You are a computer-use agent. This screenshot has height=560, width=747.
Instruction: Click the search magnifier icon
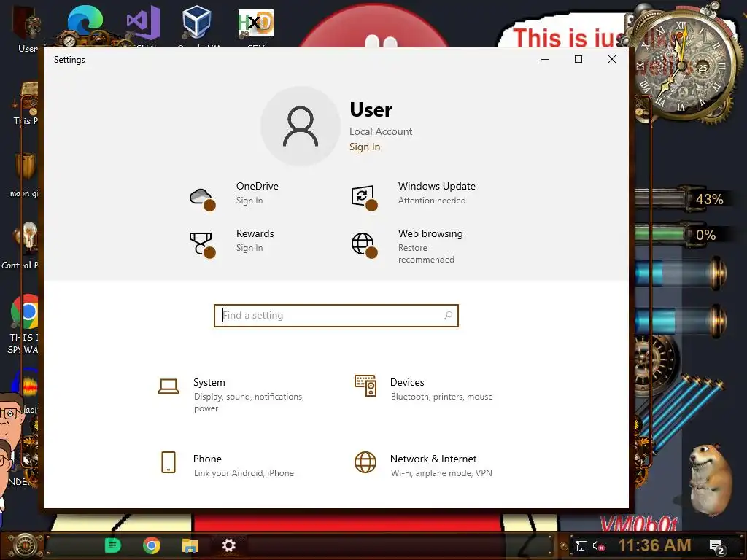[x=447, y=315]
